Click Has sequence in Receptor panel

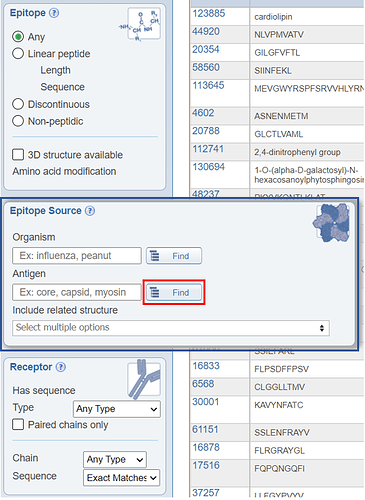point(44,390)
